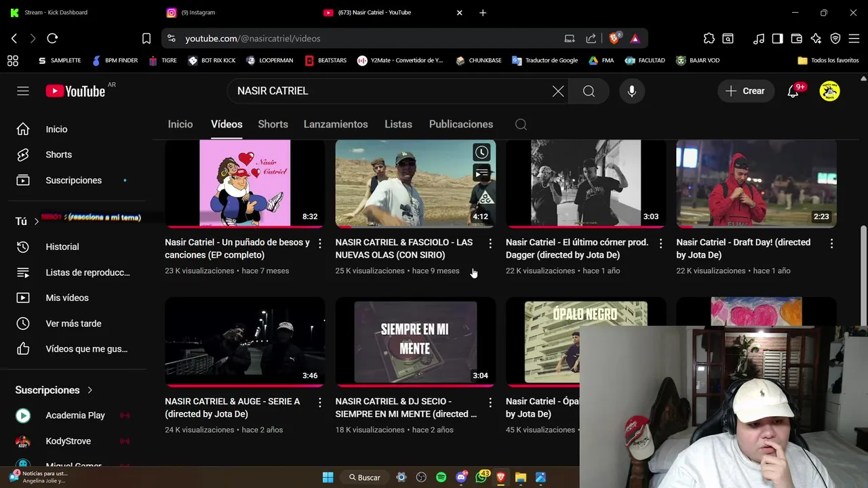The width and height of the screenshot is (868, 488).
Task: Open Todos los favoritos folder
Action: tap(828, 60)
